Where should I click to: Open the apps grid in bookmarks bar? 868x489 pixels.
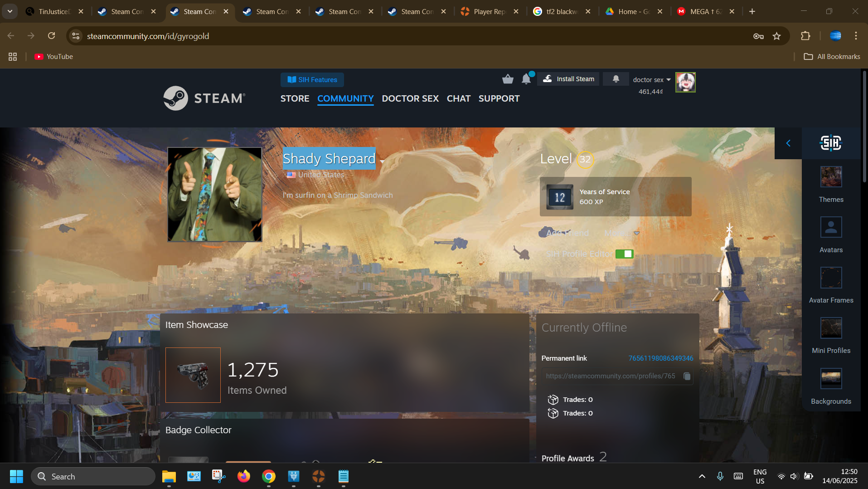click(x=13, y=57)
